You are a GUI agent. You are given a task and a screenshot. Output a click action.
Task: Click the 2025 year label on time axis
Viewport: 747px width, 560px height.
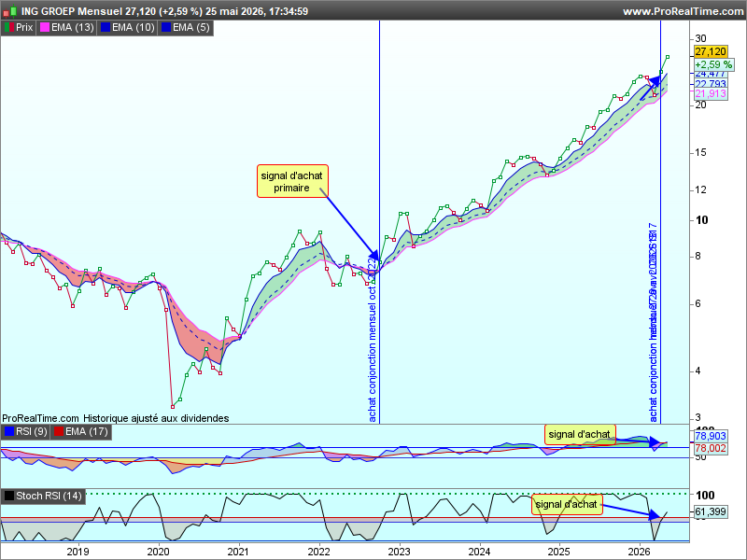(x=558, y=552)
